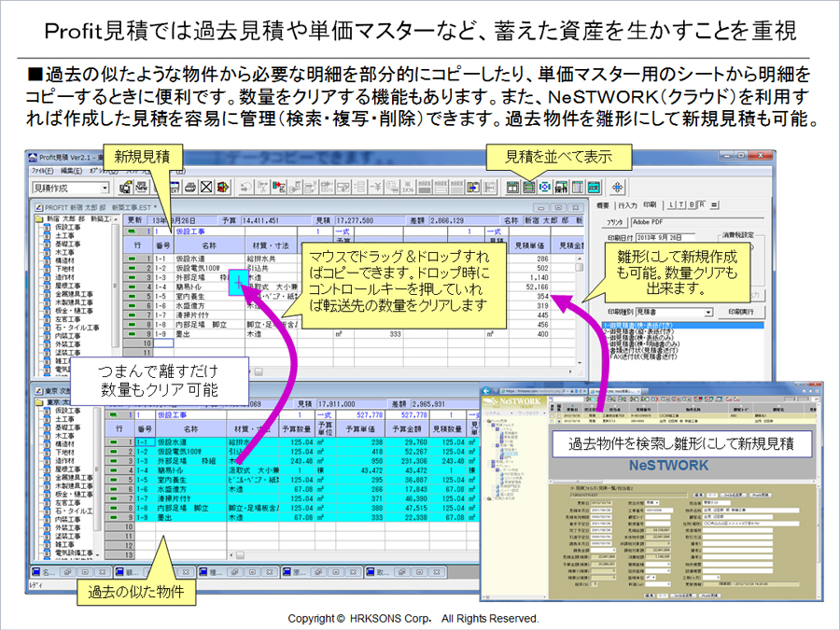Switch to the 行入力 tab
The height and width of the screenshot is (630, 840).
click(x=627, y=205)
